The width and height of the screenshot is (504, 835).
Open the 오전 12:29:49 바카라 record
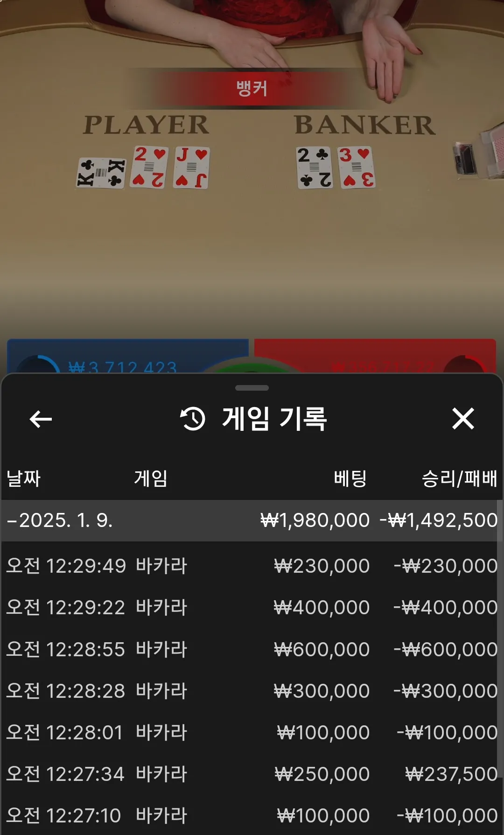pyautogui.click(x=251, y=566)
